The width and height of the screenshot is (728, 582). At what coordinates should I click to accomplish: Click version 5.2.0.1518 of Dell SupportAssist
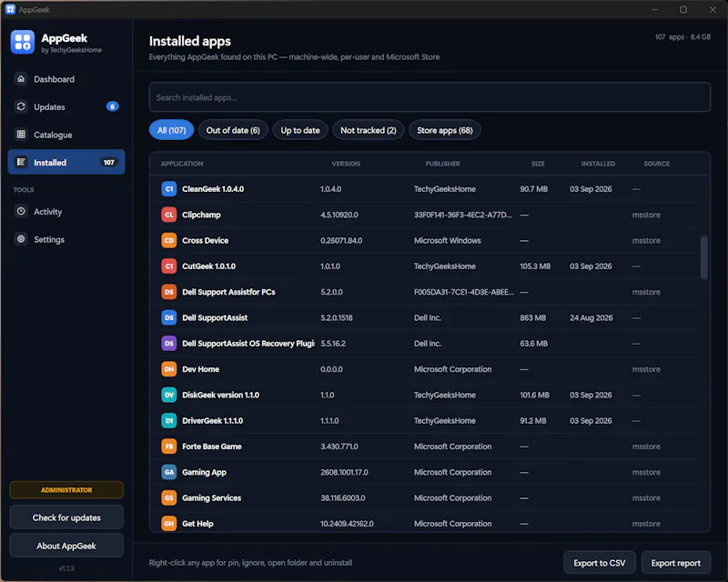[x=337, y=317]
